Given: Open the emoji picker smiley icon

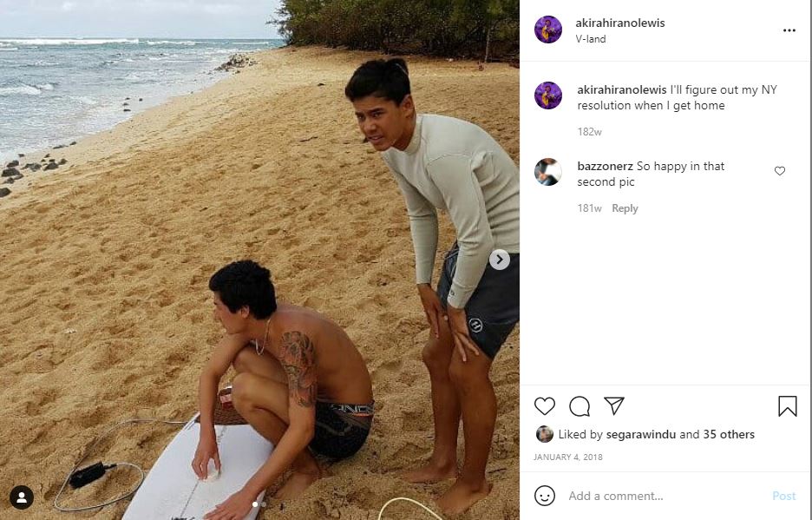Looking at the screenshot, I should [x=544, y=496].
